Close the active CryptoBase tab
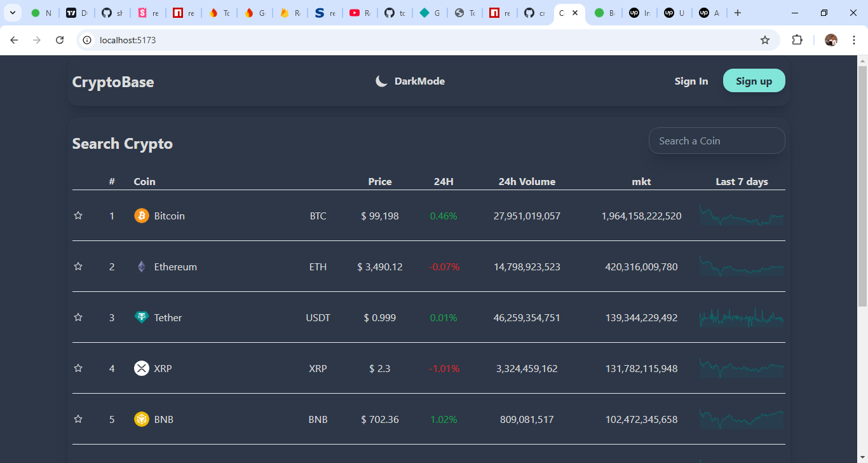 (x=575, y=13)
